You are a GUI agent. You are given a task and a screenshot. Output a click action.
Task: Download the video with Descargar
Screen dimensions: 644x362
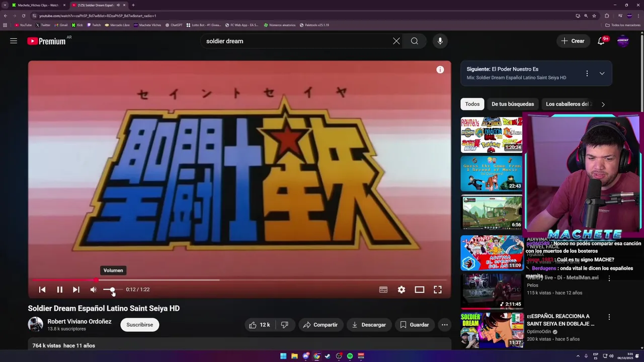[x=369, y=325]
